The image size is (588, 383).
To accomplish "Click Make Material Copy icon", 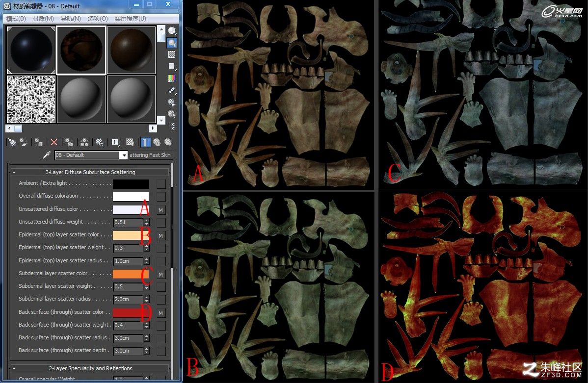I will (x=69, y=142).
